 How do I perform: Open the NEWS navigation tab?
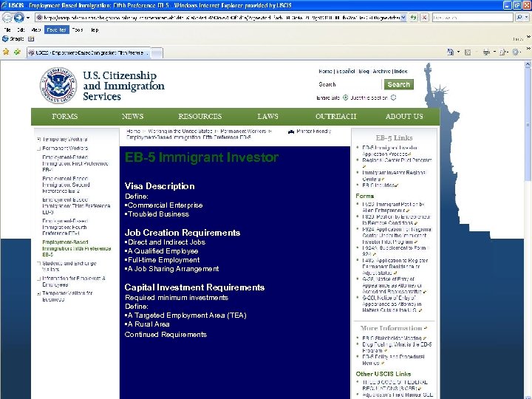(x=133, y=117)
